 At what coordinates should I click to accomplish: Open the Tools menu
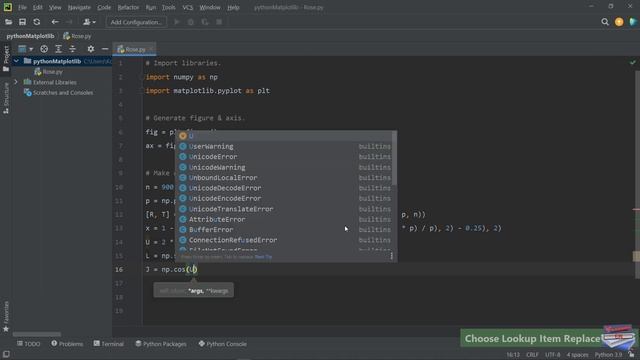pyautogui.click(x=168, y=7)
